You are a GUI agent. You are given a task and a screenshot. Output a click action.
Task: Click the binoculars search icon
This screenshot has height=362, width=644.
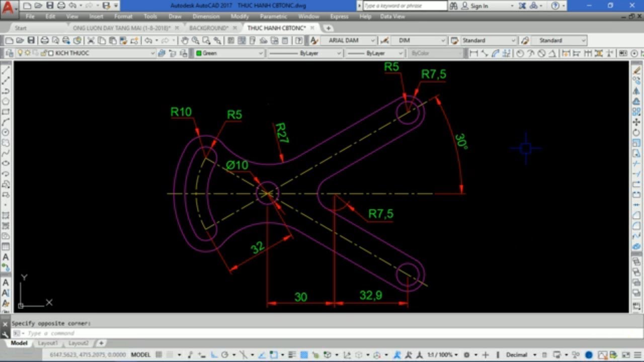coord(453,6)
